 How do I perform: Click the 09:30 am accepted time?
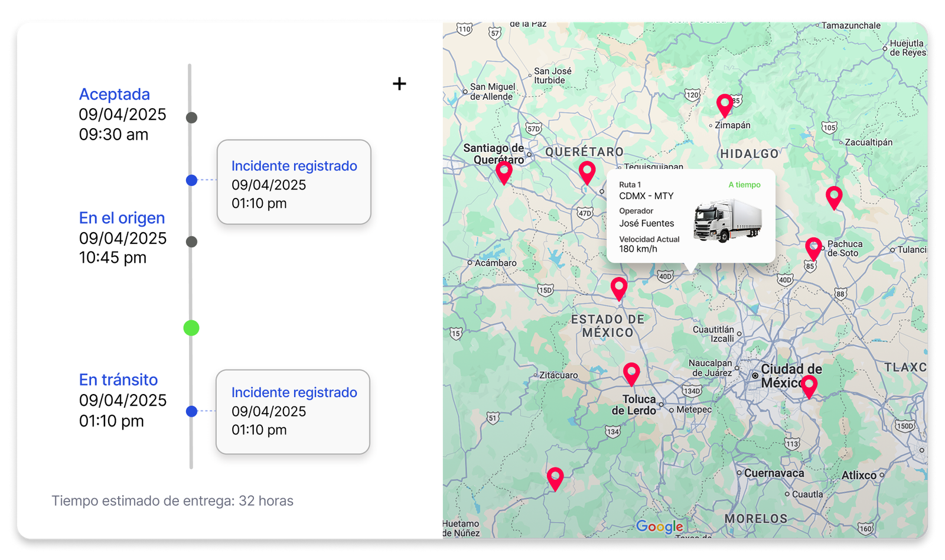[113, 135]
